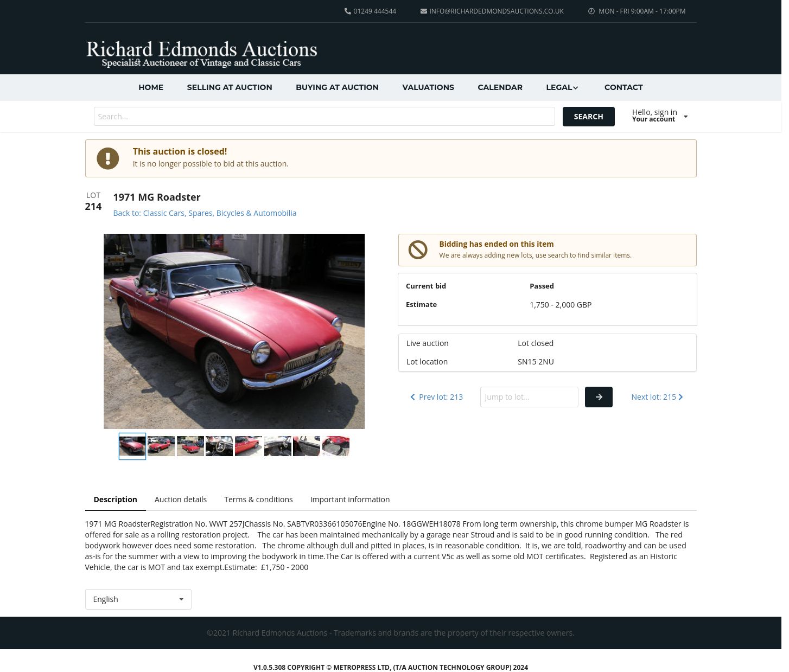Viewport: 789px width, 672px height.
Task: Click the clock icon beside opening hours
Action: click(x=591, y=11)
